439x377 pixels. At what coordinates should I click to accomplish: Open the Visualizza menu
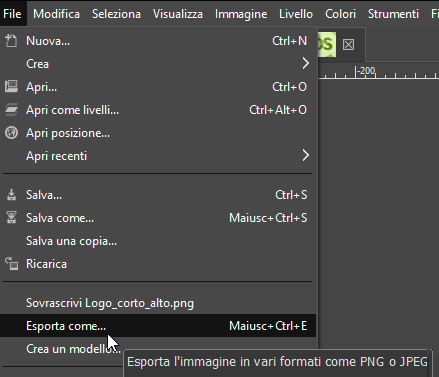coord(178,14)
